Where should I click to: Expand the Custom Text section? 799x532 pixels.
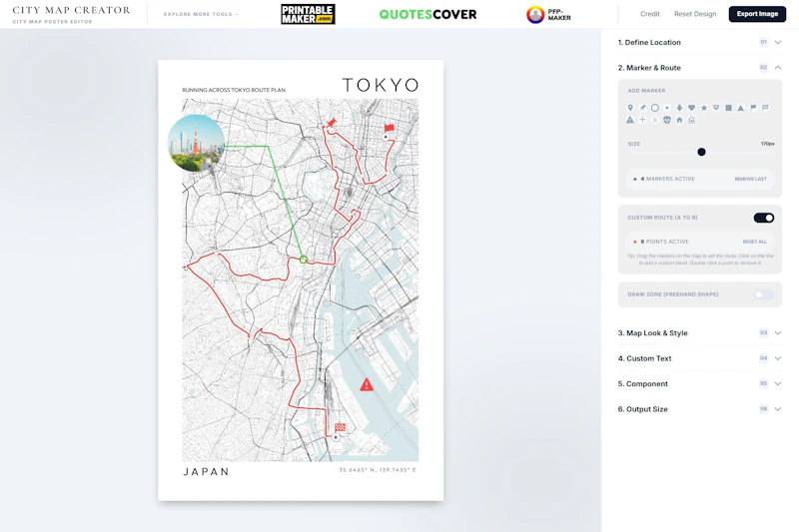pyautogui.click(x=699, y=358)
